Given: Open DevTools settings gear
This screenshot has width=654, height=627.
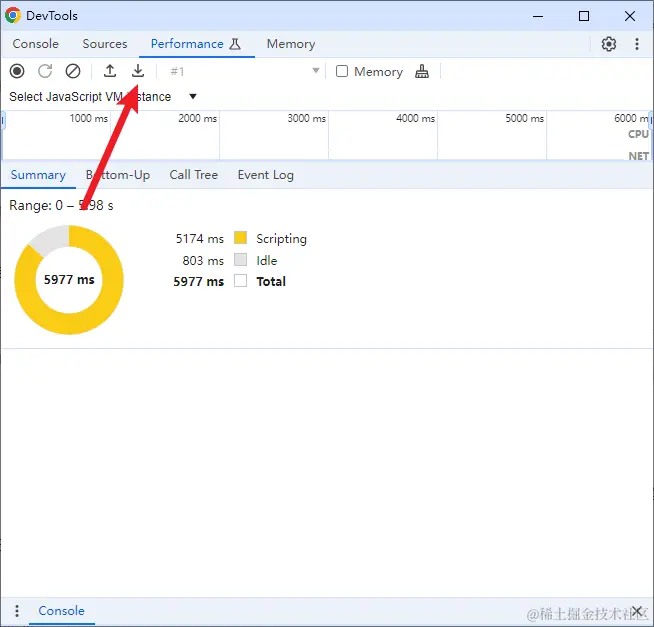Looking at the screenshot, I should coord(609,44).
